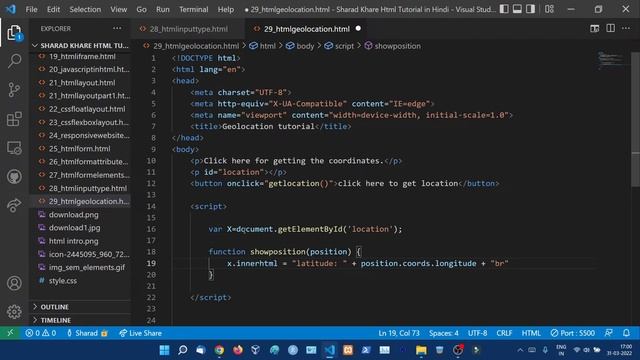Click the Sharad status bar item
This screenshot has width=640, height=360.
tap(87, 333)
